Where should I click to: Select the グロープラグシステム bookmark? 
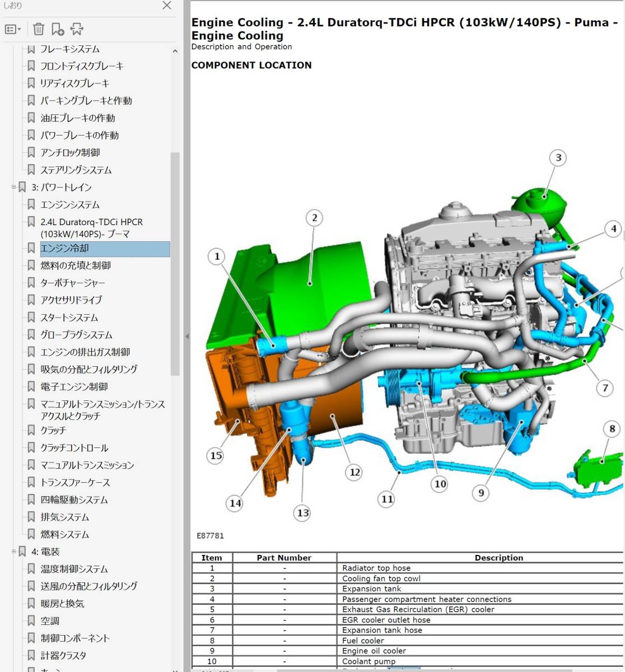tap(76, 335)
